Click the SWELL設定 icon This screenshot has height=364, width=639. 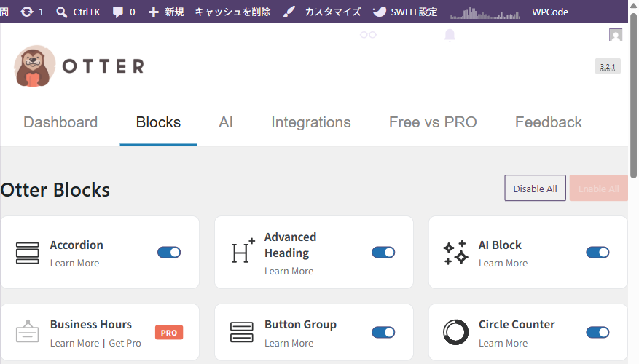pyautogui.click(x=379, y=12)
